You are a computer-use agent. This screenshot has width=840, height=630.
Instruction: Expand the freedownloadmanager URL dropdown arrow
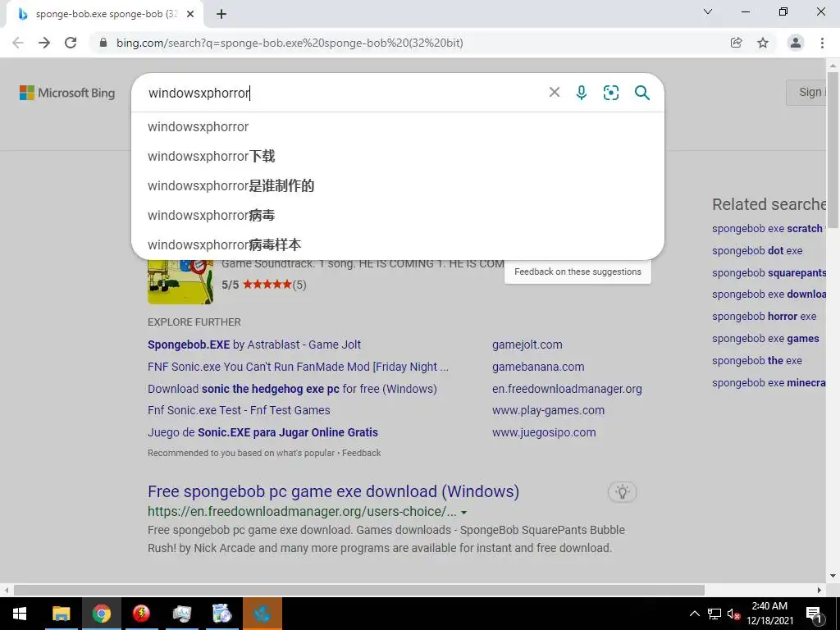464,513
